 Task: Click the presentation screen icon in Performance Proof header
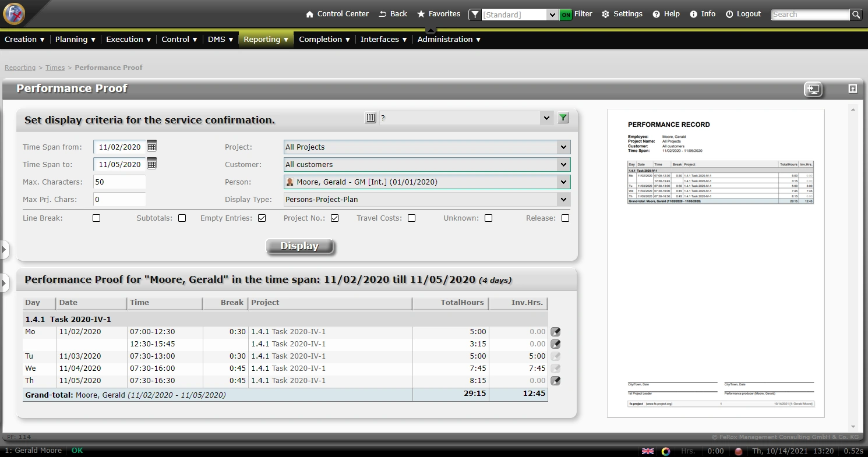pyautogui.click(x=813, y=89)
